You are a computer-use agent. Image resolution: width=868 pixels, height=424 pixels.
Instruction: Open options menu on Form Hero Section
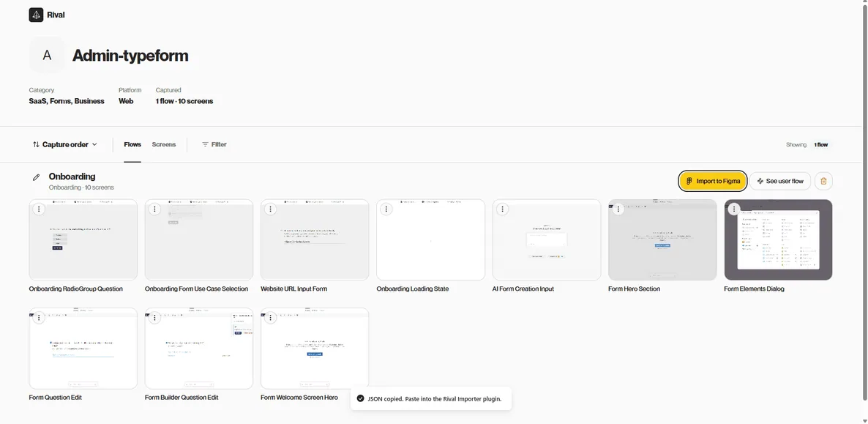[618, 209]
